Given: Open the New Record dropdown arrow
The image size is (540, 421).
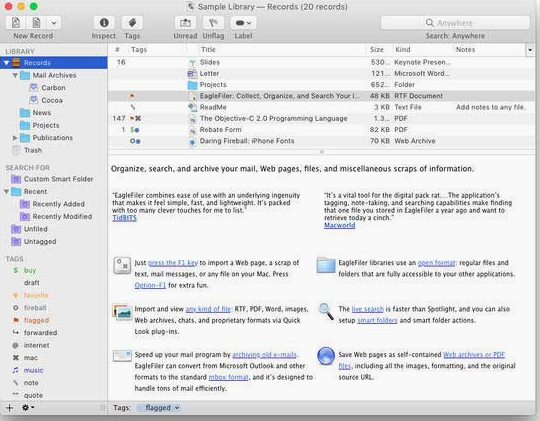Looking at the screenshot, I should (x=54, y=23).
